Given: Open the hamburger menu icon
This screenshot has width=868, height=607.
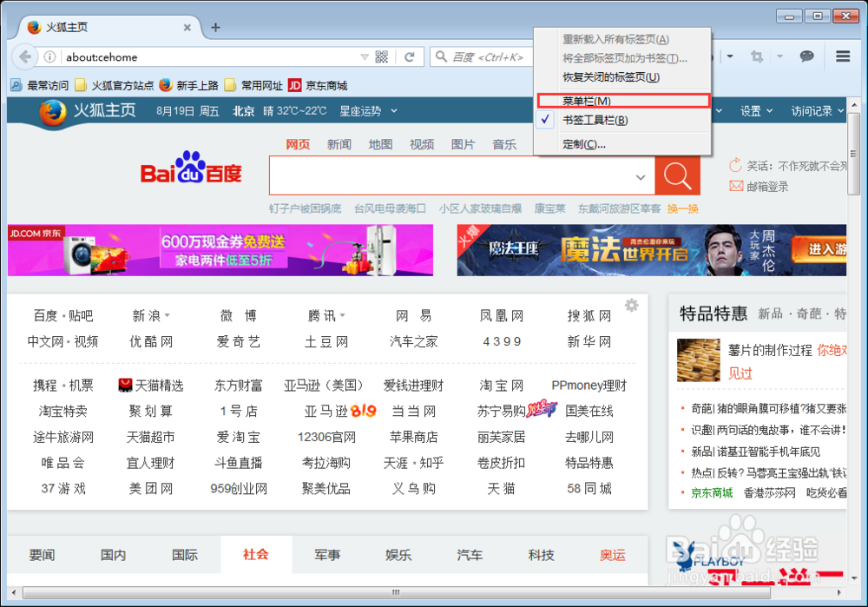Looking at the screenshot, I should coord(843,56).
